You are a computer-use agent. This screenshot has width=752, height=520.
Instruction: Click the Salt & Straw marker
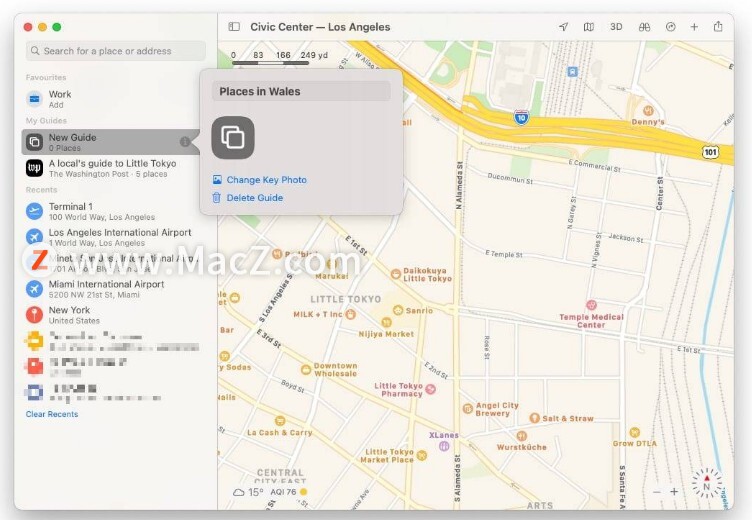pyautogui.click(x=535, y=418)
